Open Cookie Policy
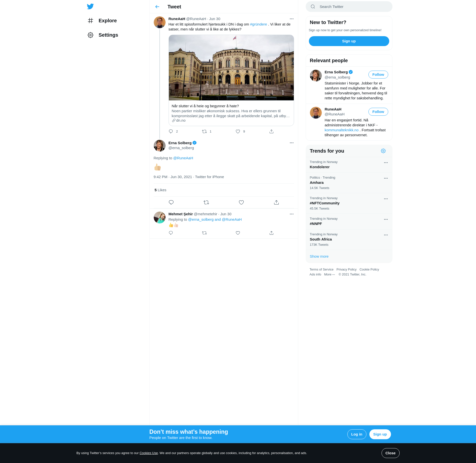Image resolution: width=476 pixels, height=463 pixels. tap(369, 270)
